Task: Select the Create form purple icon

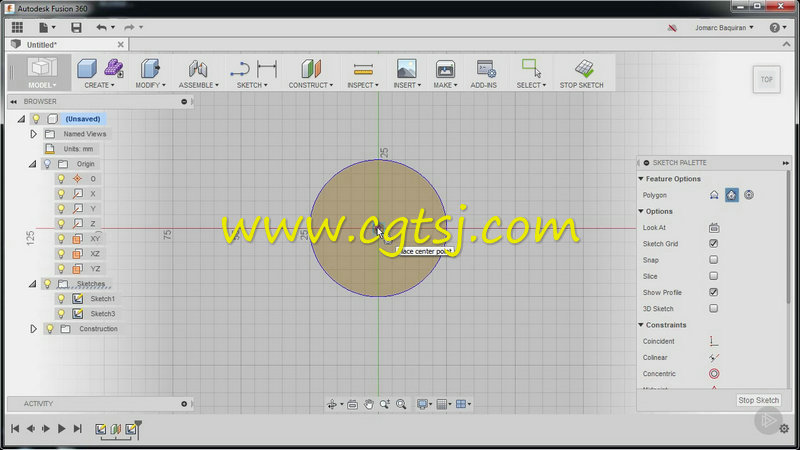Action: [114, 68]
